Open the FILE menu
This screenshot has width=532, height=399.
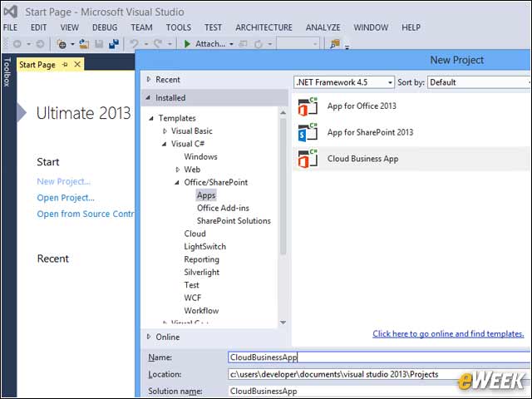10,27
